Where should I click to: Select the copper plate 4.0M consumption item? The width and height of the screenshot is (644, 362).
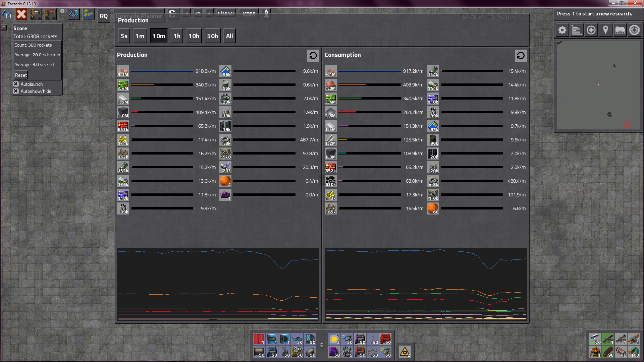click(331, 85)
